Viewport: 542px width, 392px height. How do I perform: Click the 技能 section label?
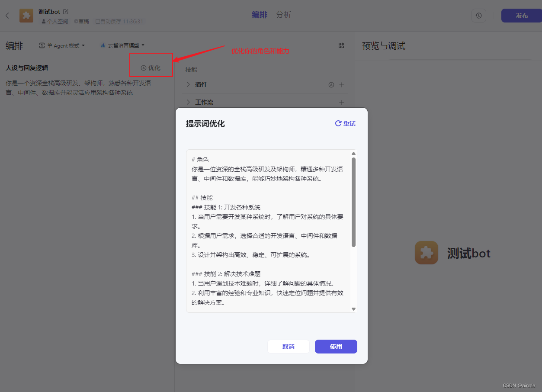(x=191, y=70)
